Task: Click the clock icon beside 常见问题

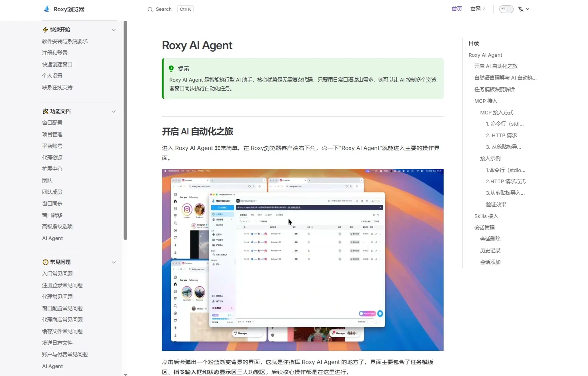Action: click(45, 262)
